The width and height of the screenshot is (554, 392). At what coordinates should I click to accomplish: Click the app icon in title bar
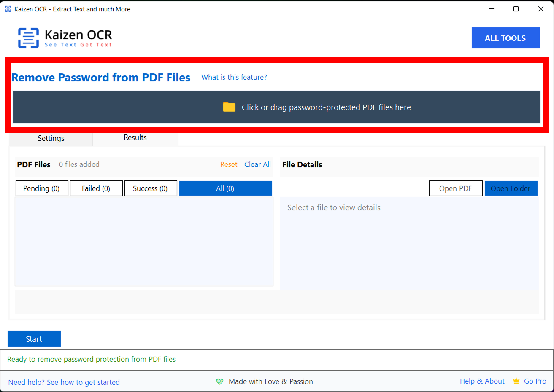click(x=8, y=9)
